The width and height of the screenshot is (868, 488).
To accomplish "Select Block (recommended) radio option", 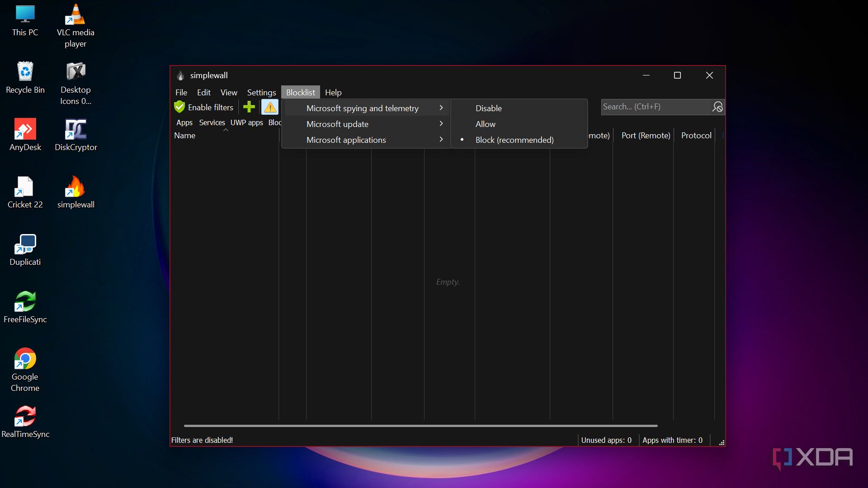I will click(x=514, y=140).
